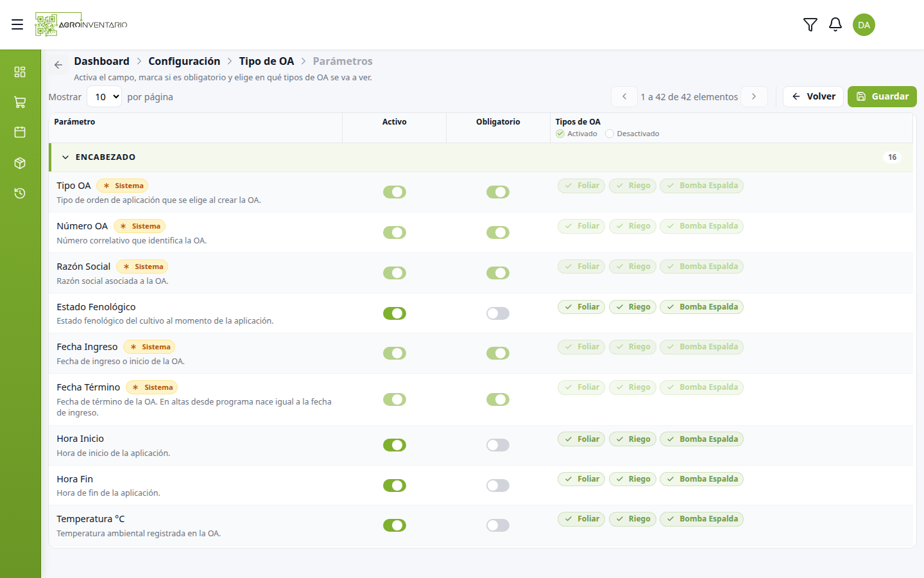Go to Tipo de OA breadcrumb

click(266, 61)
